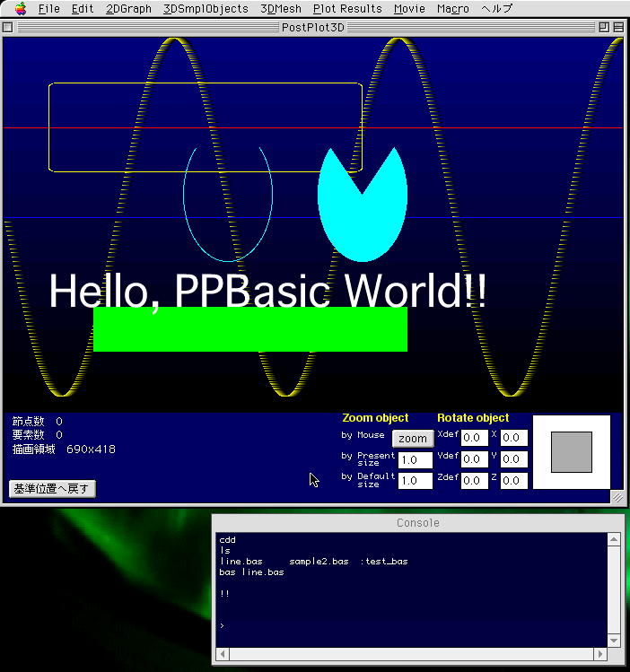This screenshot has height=672, width=630.
Task: Click the PostPlot3D window zoom box icon
Action: 604,28
